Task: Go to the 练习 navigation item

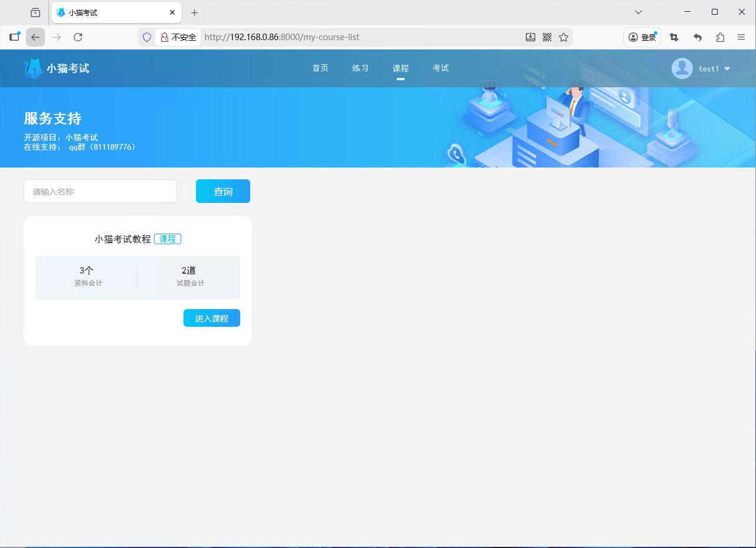Action: 361,68
